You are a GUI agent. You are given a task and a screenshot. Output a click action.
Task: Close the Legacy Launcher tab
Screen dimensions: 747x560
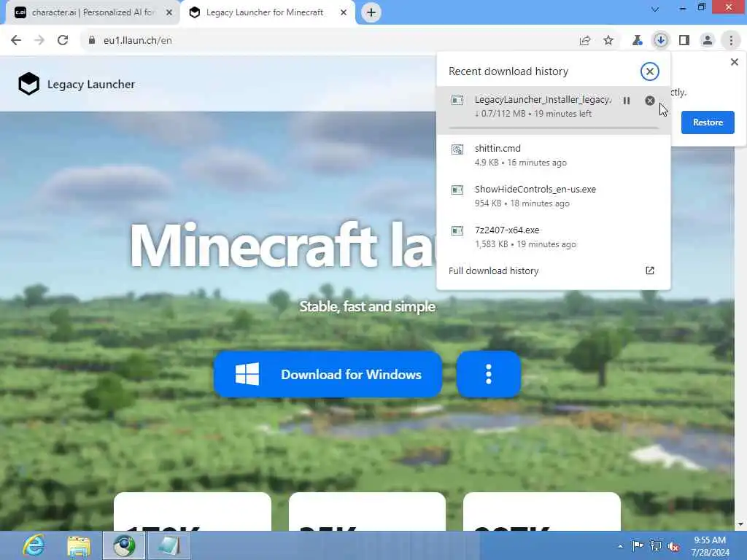(344, 12)
